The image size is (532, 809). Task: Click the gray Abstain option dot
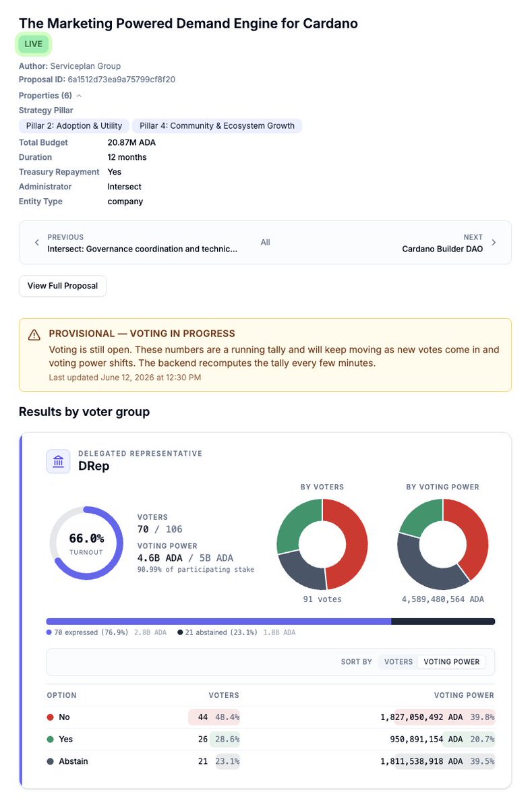(x=50, y=762)
